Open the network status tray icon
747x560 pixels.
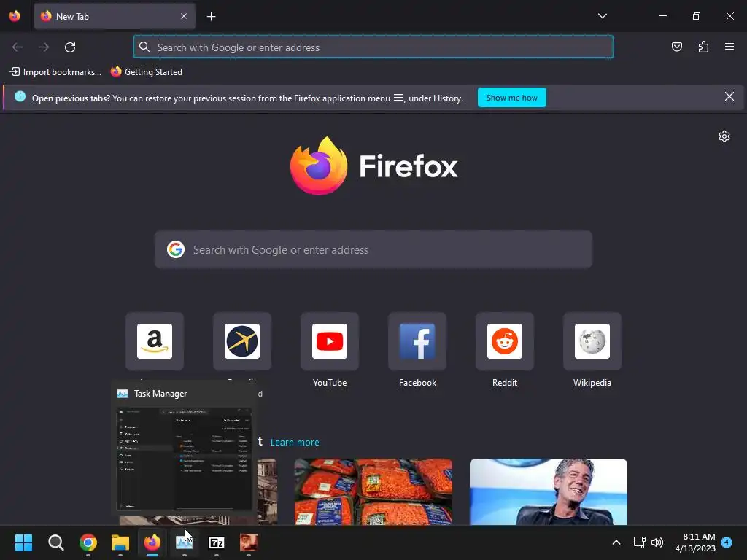coord(639,542)
